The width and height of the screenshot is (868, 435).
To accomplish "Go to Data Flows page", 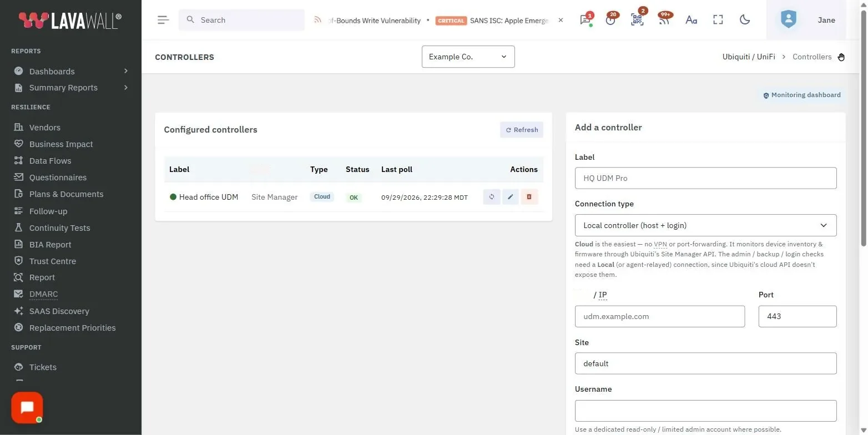I will click(x=50, y=161).
